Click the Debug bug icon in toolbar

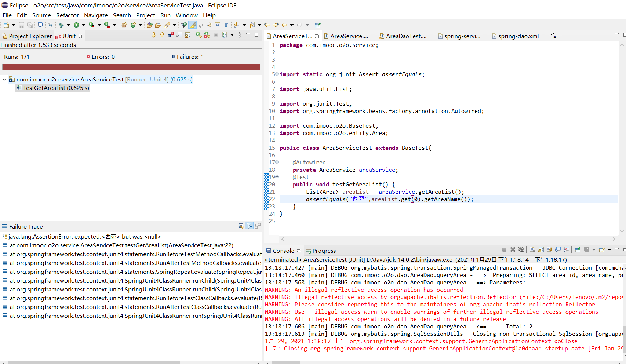(x=61, y=25)
